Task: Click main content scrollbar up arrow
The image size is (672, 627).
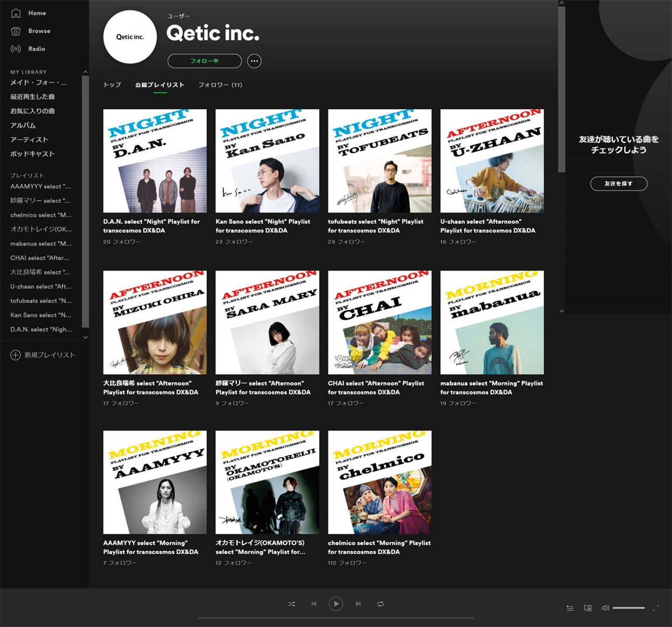Action: 561,3
